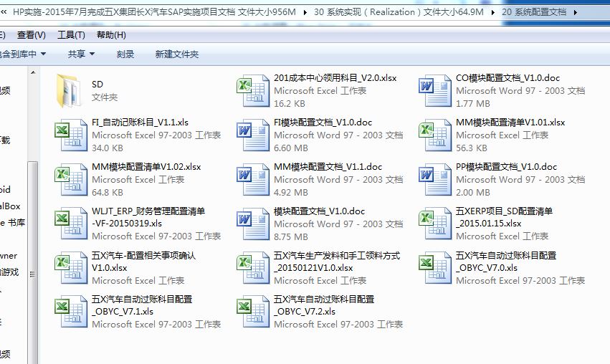Viewport: 610px width, 364px height.
Task: Select the 模块配置文档_V1.0.doc Word icon
Action: 253,224
